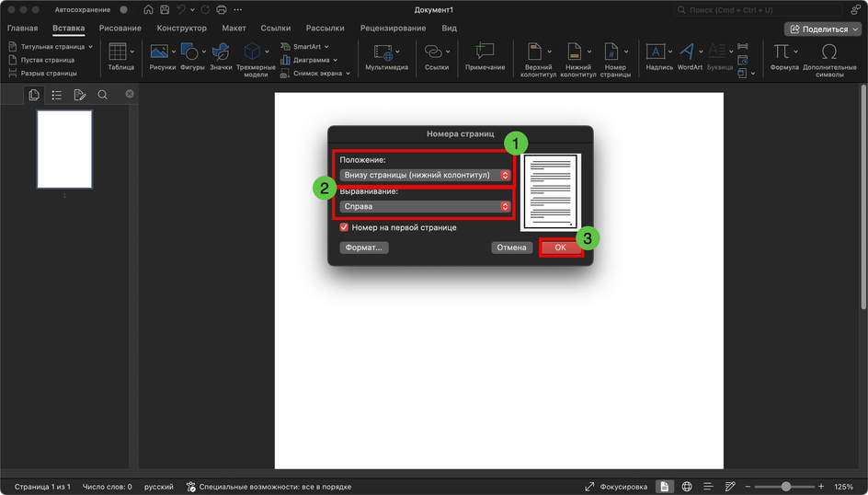Toggle the Автосохранение switch

[127, 9]
